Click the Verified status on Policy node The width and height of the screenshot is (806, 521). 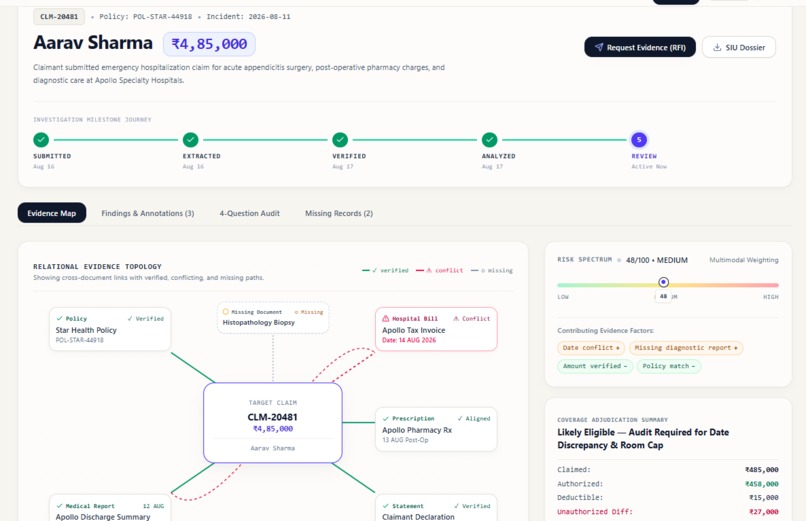145,319
